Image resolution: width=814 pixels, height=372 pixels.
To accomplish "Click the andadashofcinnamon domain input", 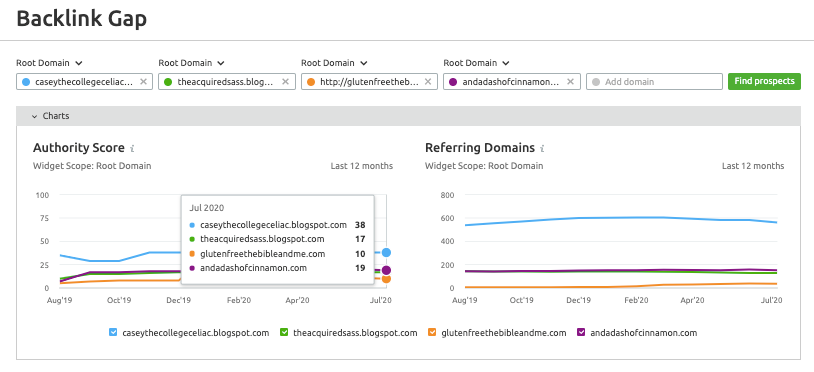I will (x=511, y=81).
